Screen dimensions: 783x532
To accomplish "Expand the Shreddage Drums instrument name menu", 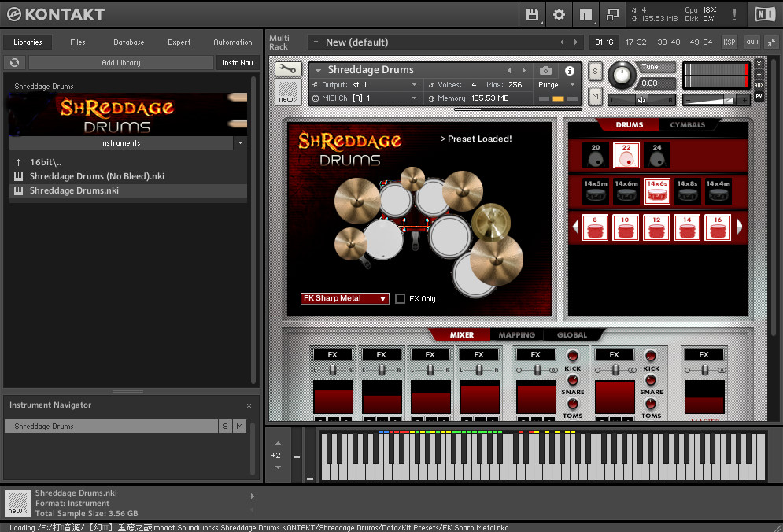I will (318, 70).
